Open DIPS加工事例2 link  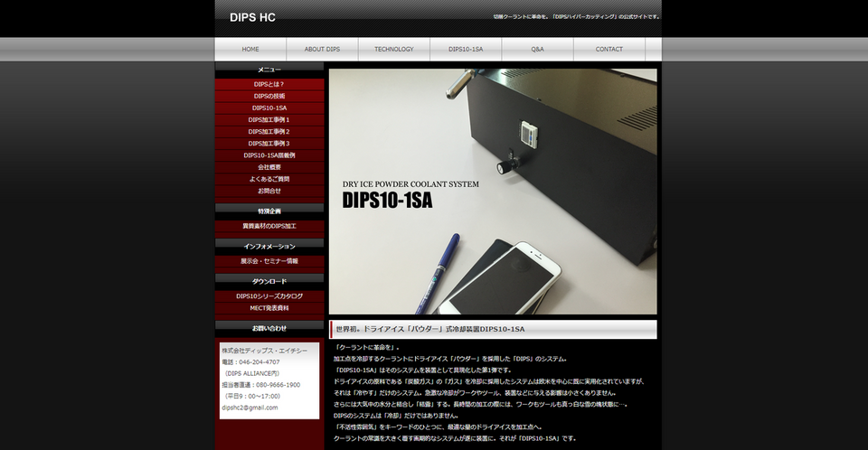pyautogui.click(x=269, y=132)
